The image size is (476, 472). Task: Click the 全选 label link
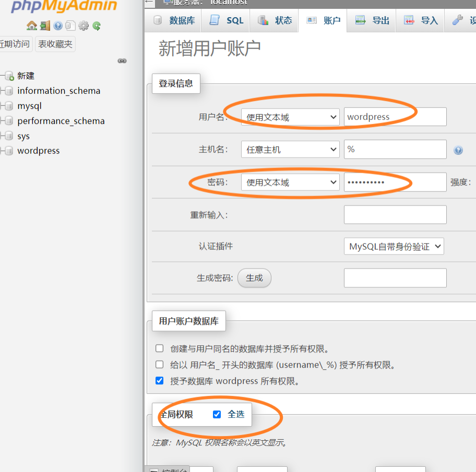(236, 414)
